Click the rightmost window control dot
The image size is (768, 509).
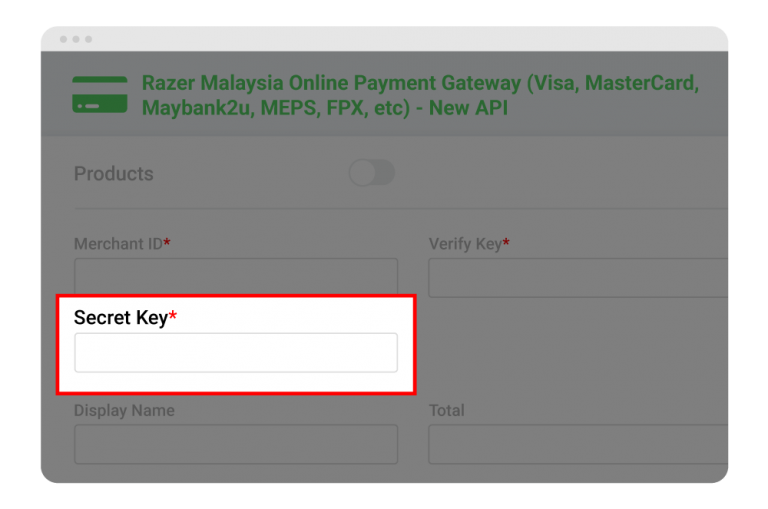click(89, 39)
